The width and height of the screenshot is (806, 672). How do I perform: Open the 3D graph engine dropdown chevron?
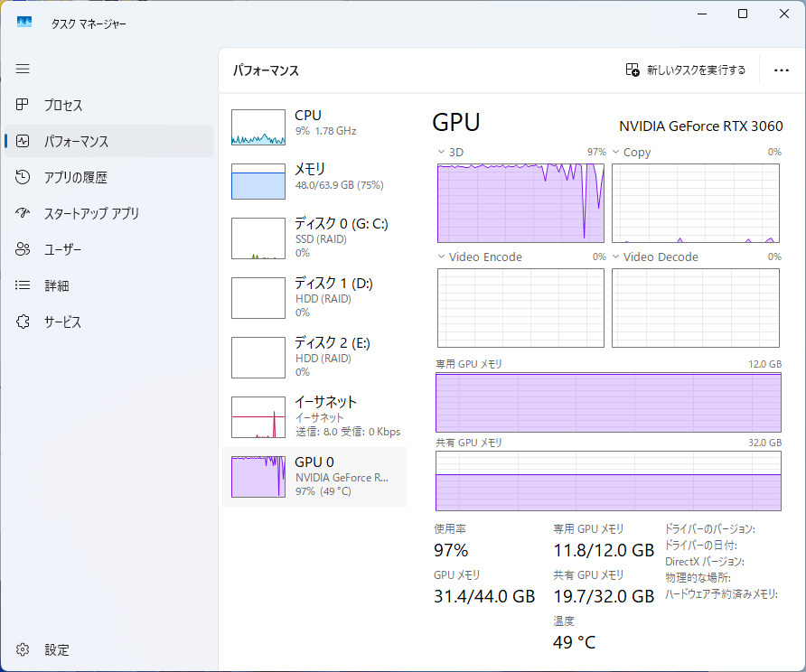(441, 152)
